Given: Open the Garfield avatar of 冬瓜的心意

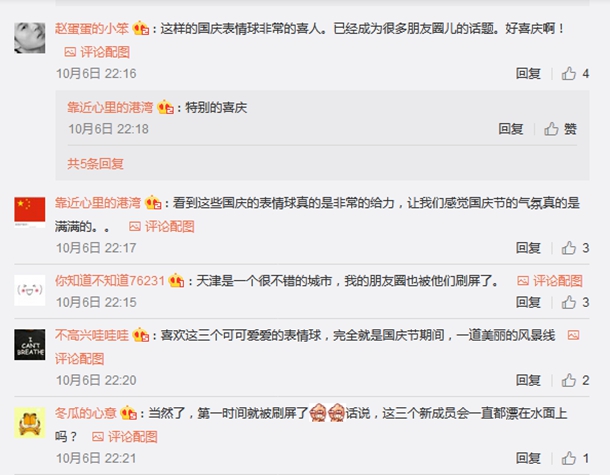Looking at the screenshot, I should tap(30, 422).
